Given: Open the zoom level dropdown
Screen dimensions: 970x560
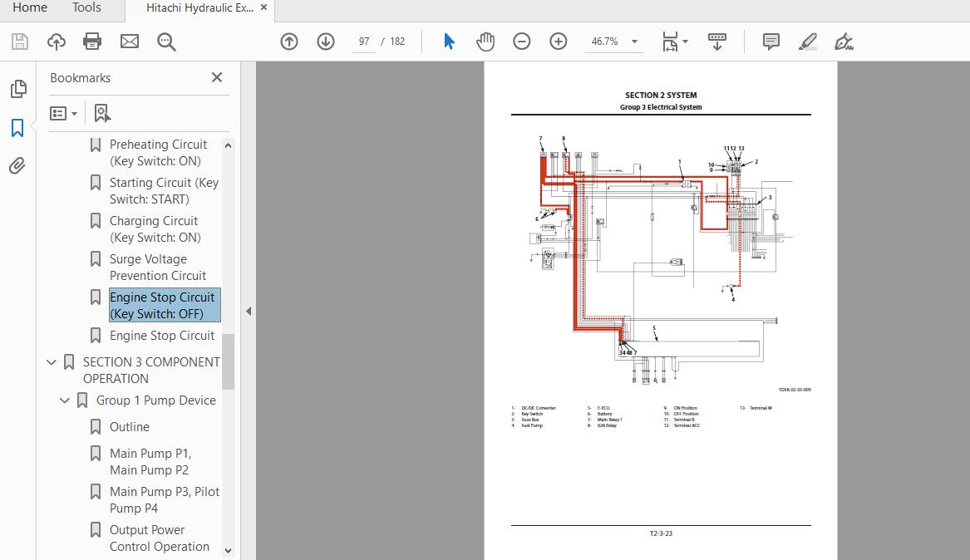Looking at the screenshot, I should 634,42.
